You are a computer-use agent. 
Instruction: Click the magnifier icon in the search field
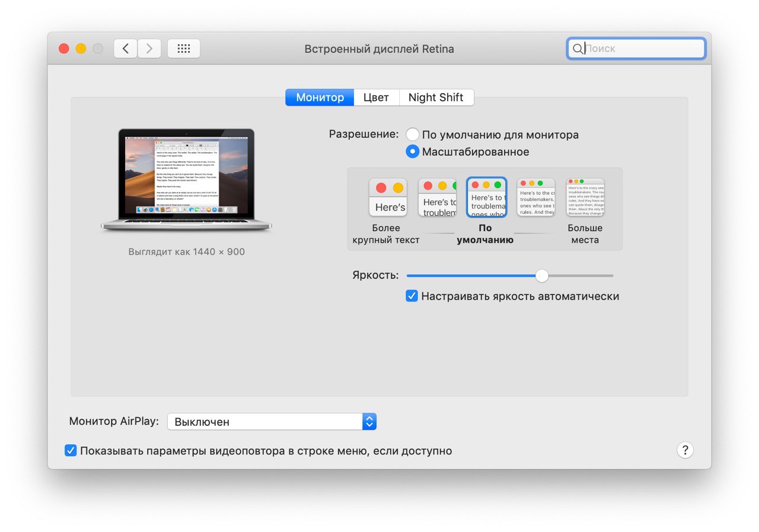[x=578, y=49]
